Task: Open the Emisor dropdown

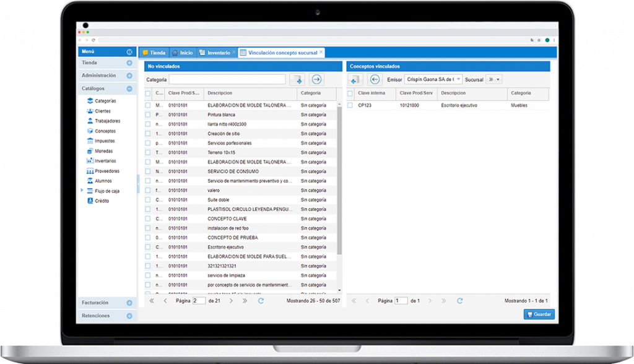Action: [459, 79]
